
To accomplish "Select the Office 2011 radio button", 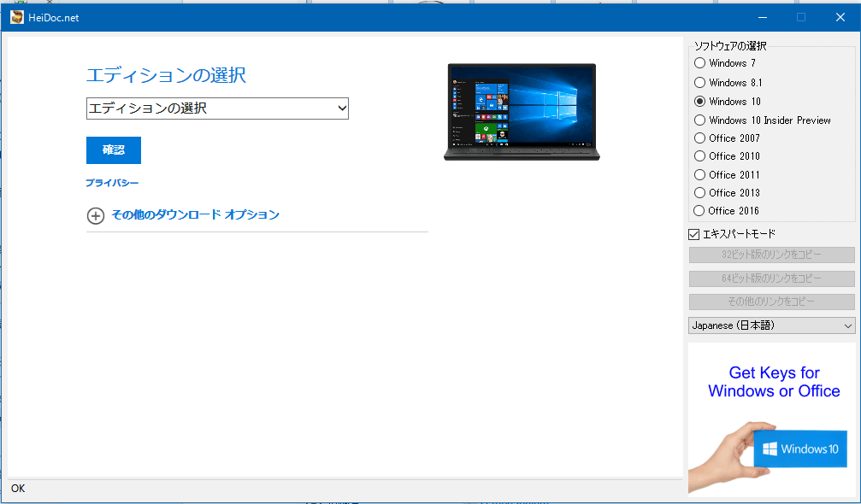I will click(x=699, y=175).
